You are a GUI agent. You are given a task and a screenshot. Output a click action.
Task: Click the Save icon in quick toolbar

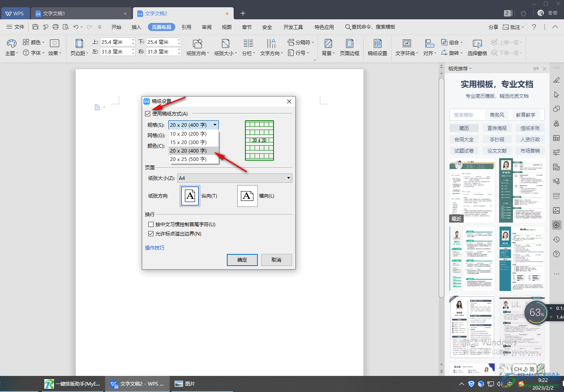(x=35, y=27)
